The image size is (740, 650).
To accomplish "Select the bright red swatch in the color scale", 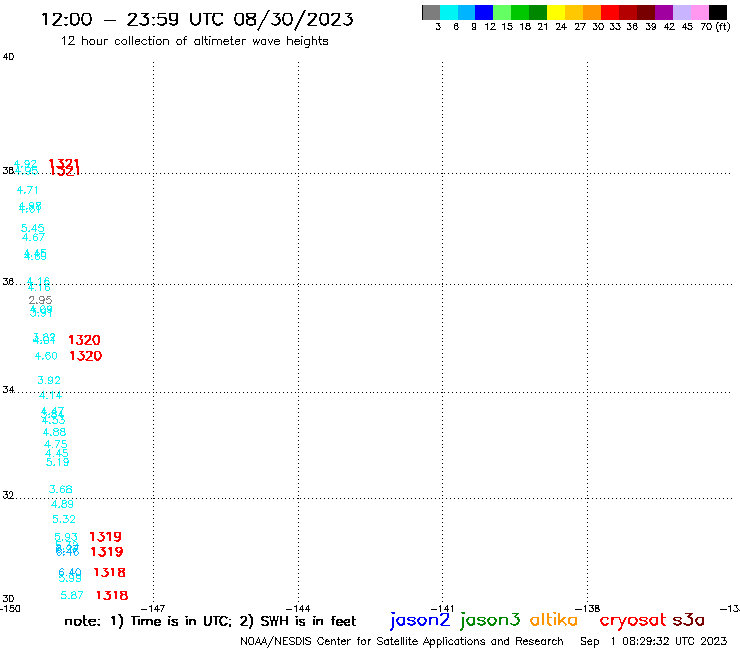I will pos(610,12).
